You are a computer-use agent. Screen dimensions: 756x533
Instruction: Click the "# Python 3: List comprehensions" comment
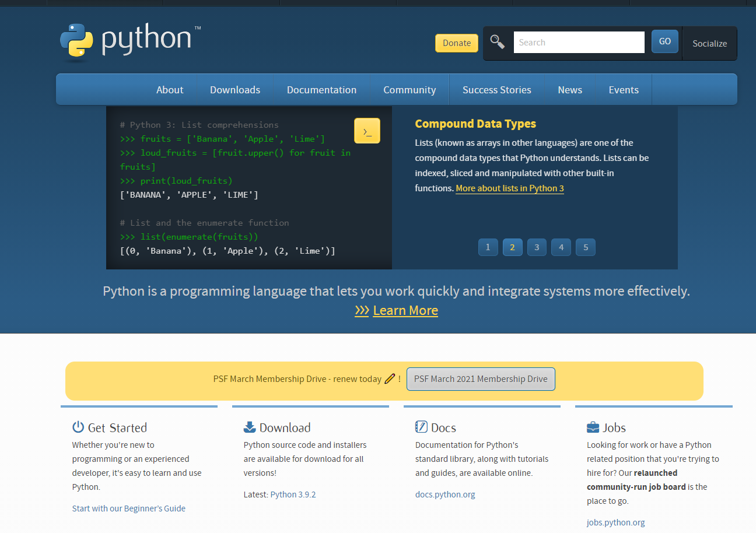tap(199, 125)
